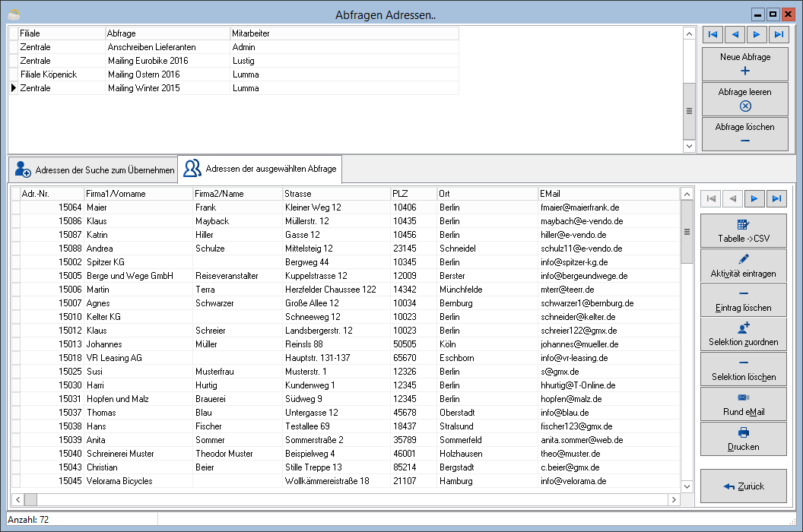Click street Herzfelder Chaussee 122
Screen dimensions: 803x532
(330, 290)
